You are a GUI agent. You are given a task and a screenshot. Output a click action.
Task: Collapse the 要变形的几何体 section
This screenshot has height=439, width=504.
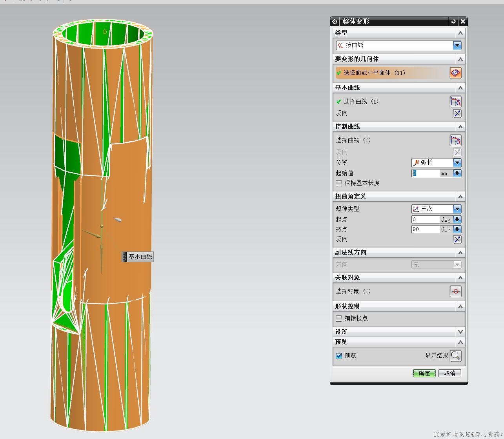point(460,59)
